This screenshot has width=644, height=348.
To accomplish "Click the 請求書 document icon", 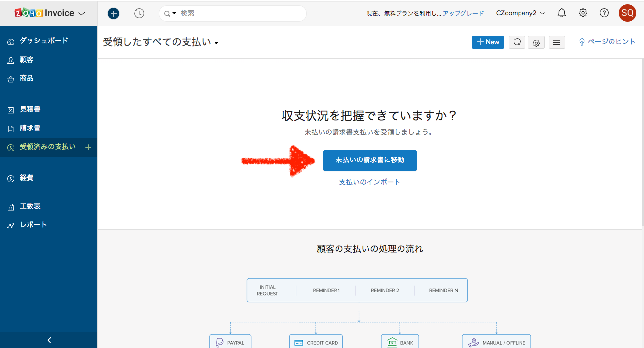I will (11, 128).
